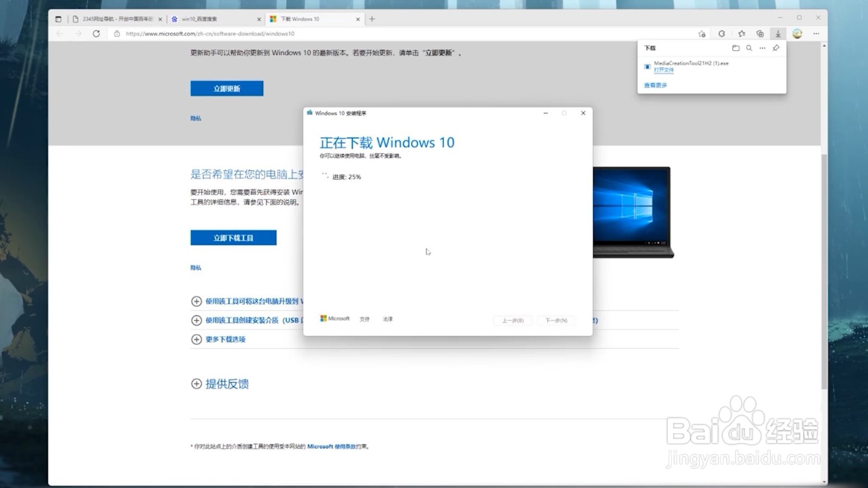Screen dimensions: 868x488
Task: Close the 下载 Windows 10 tab
Action: tap(358, 19)
